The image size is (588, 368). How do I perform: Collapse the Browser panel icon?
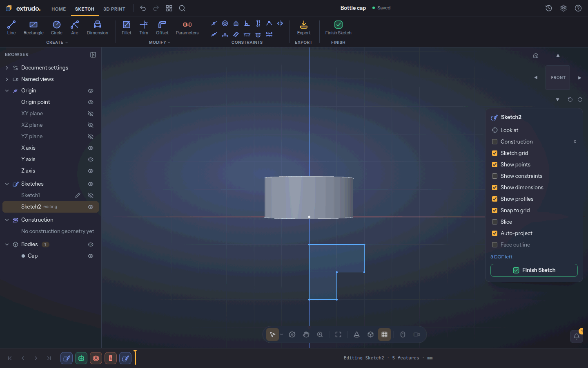93,55
